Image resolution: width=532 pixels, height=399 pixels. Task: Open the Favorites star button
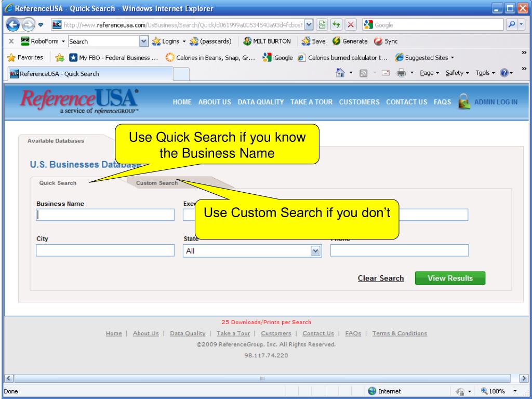25,57
